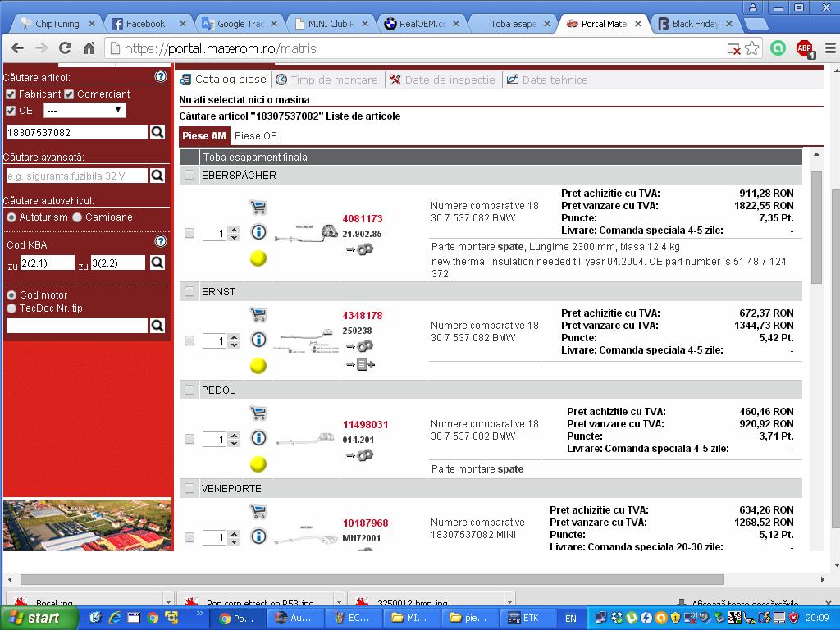This screenshot has width=840, height=630.
Task: Add Eberspächer 4081173 to shopping cart
Action: coord(258,208)
